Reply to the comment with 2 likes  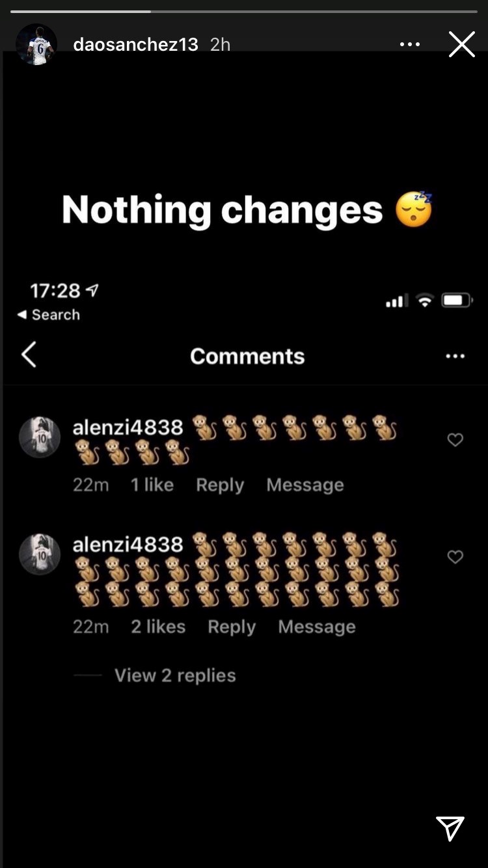coord(232,627)
